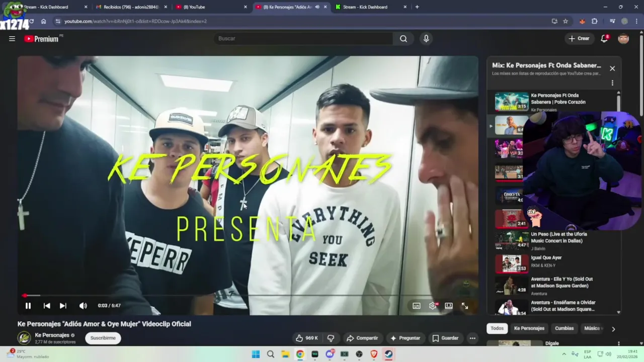Screen dimensions: 644x362
Task: Mute the video player volume
Action: 83,306
